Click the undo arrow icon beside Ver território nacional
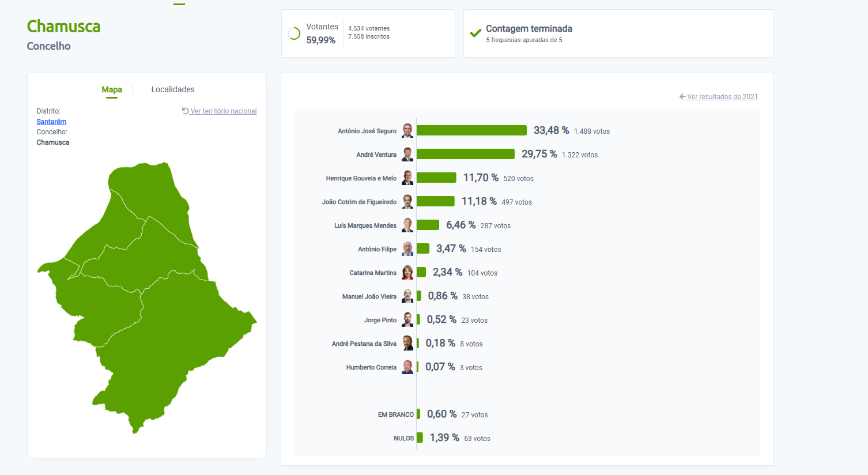 click(185, 111)
